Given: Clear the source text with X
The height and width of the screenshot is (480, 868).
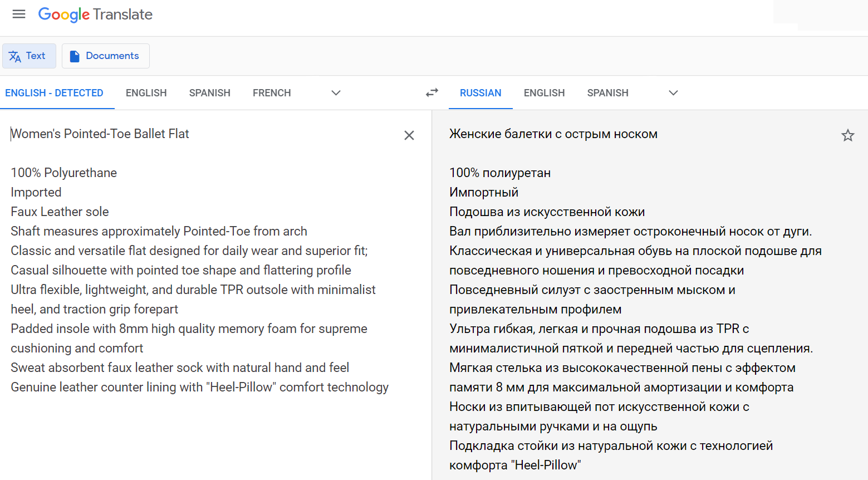Looking at the screenshot, I should tap(409, 135).
